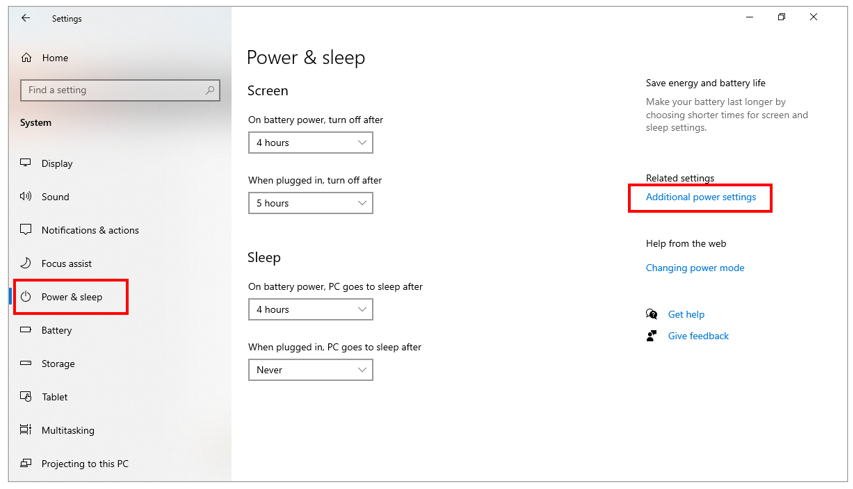Open Sound settings speaker icon
This screenshot has height=489, width=853.
pyautogui.click(x=26, y=196)
